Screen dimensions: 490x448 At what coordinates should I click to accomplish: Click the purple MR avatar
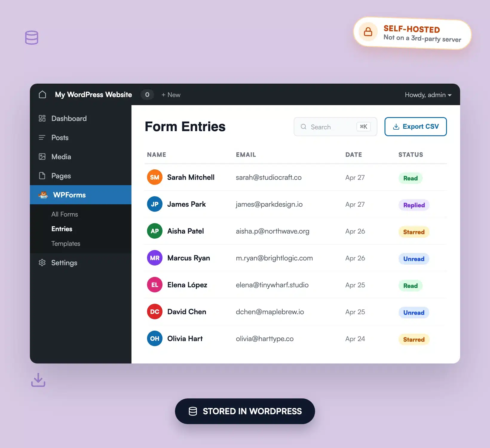(155, 258)
